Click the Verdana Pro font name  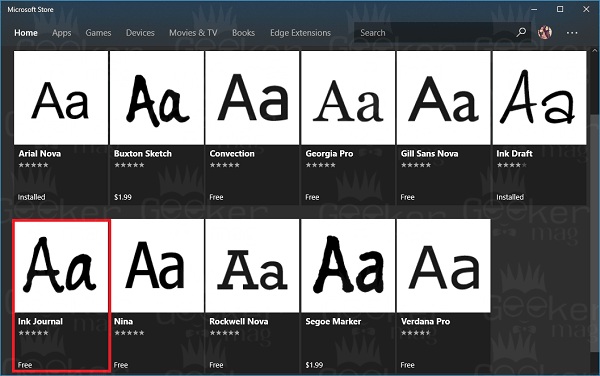pos(425,322)
